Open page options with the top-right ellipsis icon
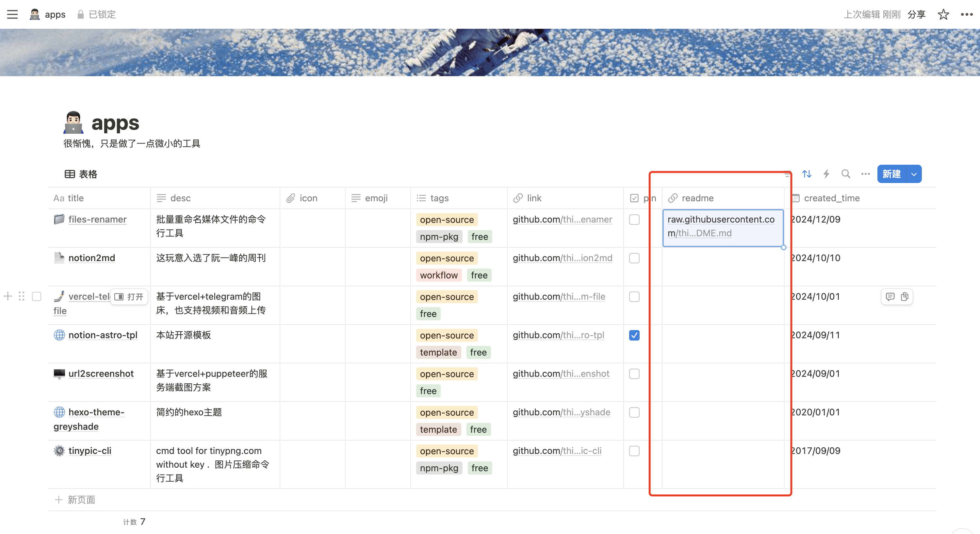Image resolution: width=980 pixels, height=534 pixels. pos(966,14)
